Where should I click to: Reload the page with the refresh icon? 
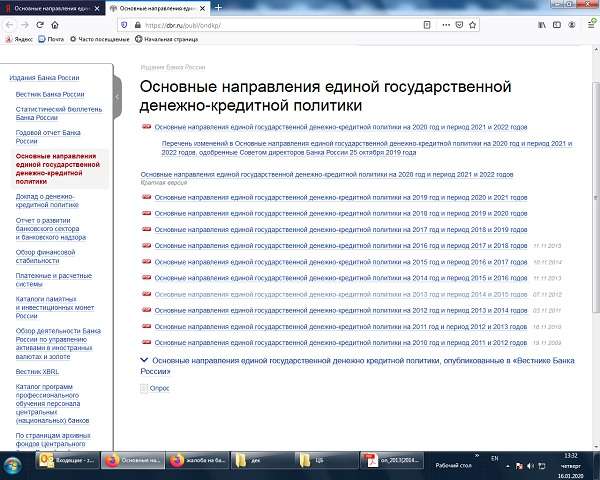coord(40,25)
